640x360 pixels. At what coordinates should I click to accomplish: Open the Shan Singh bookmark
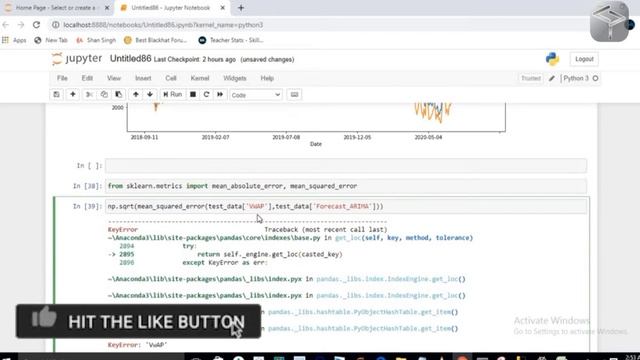click(x=96, y=40)
